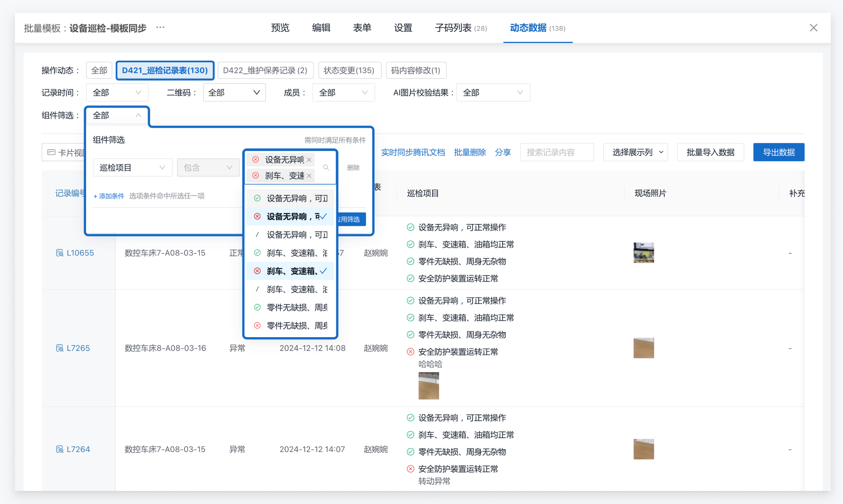
Task: View 现场照片 thumbnail for L10655
Action: pos(644,253)
